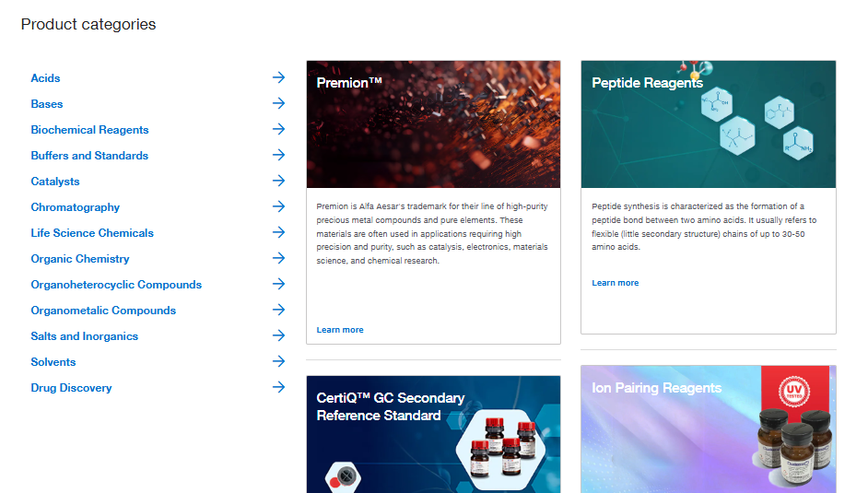The image size is (868, 493).
Task: Click Learn more under Peptide Reagents
Action: click(615, 283)
